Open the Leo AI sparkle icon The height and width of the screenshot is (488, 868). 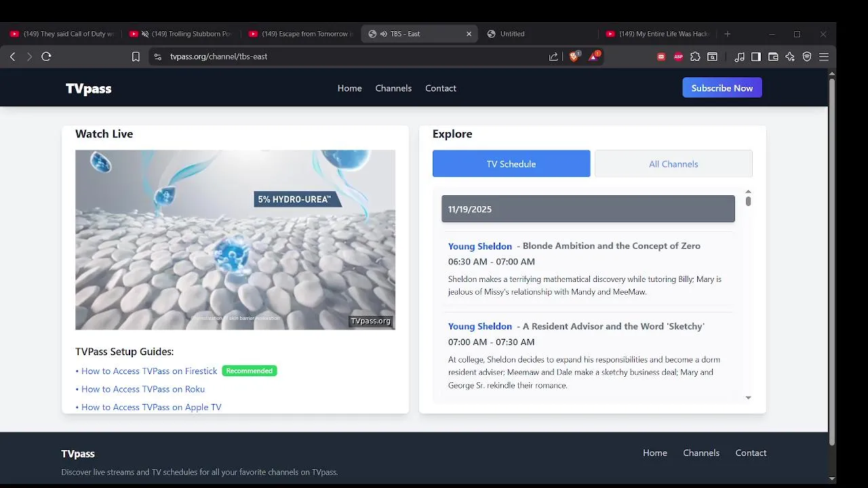(790, 57)
